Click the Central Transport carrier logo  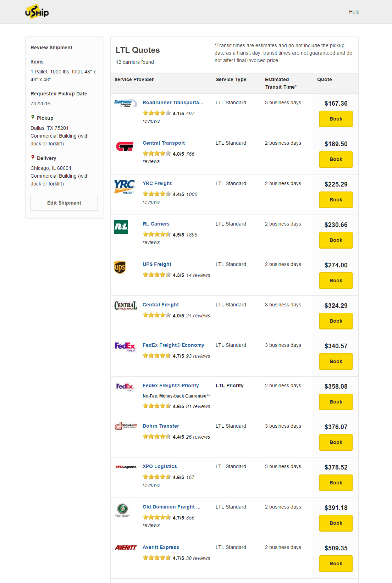[125, 146]
